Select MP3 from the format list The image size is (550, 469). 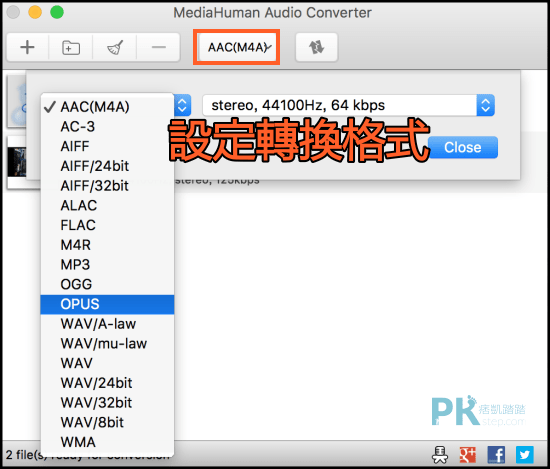coord(107,264)
